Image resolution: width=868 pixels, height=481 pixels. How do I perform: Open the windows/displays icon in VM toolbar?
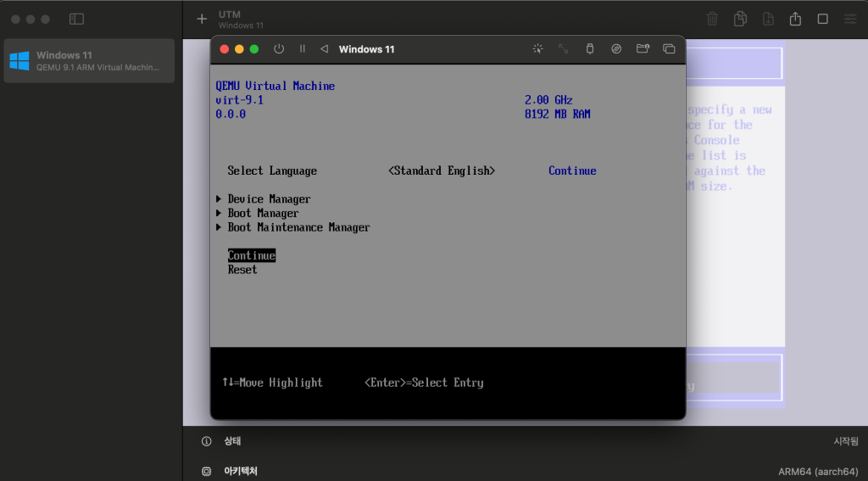(x=669, y=48)
